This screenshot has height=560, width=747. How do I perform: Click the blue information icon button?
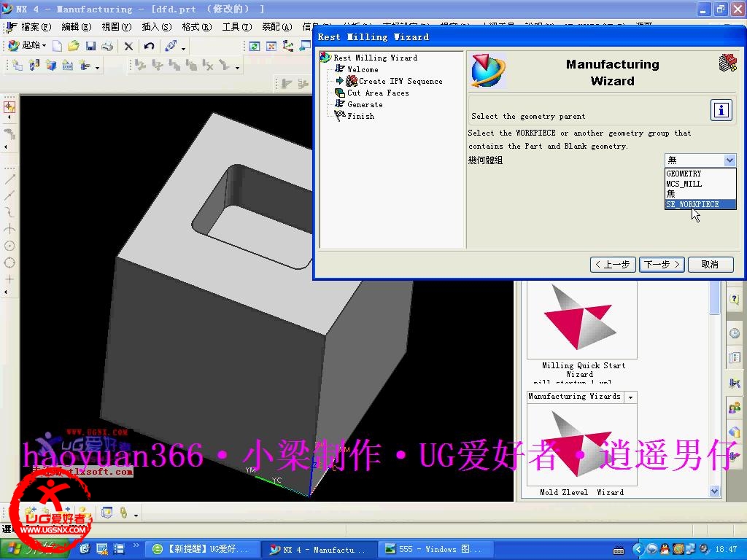click(x=721, y=111)
